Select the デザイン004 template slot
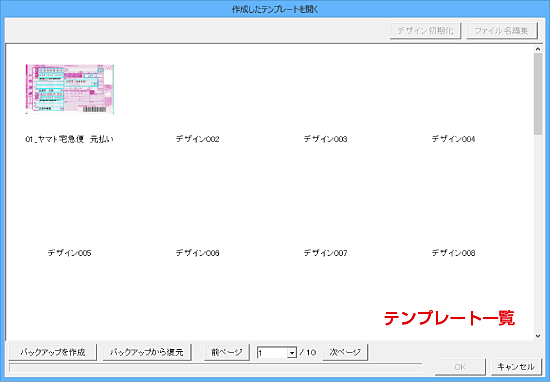The height and width of the screenshot is (382, 550). pos(453,139)
